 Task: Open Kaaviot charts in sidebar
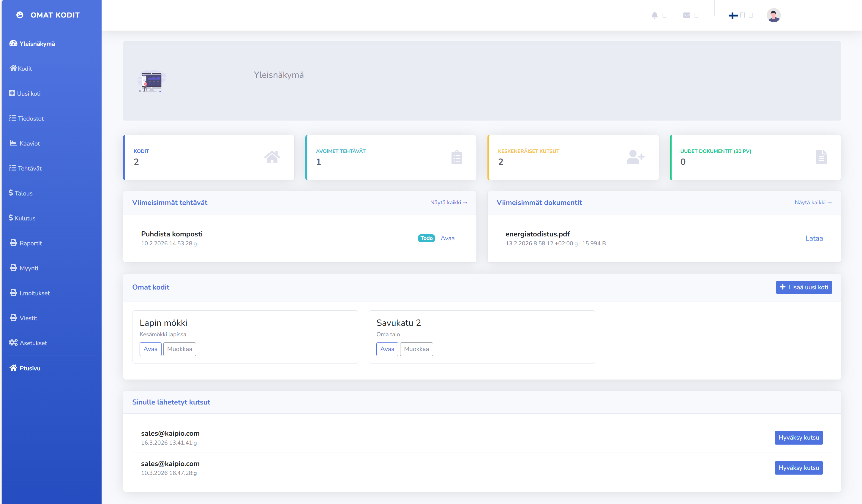click(x=29, y=143)
